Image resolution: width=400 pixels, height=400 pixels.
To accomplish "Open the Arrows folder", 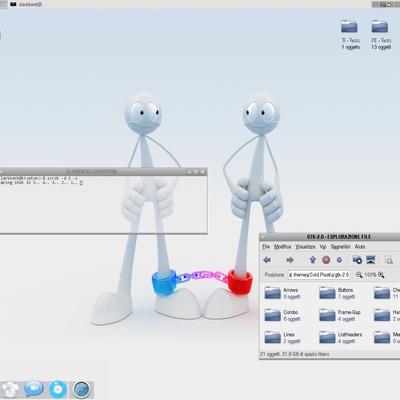I will point(272,293).
